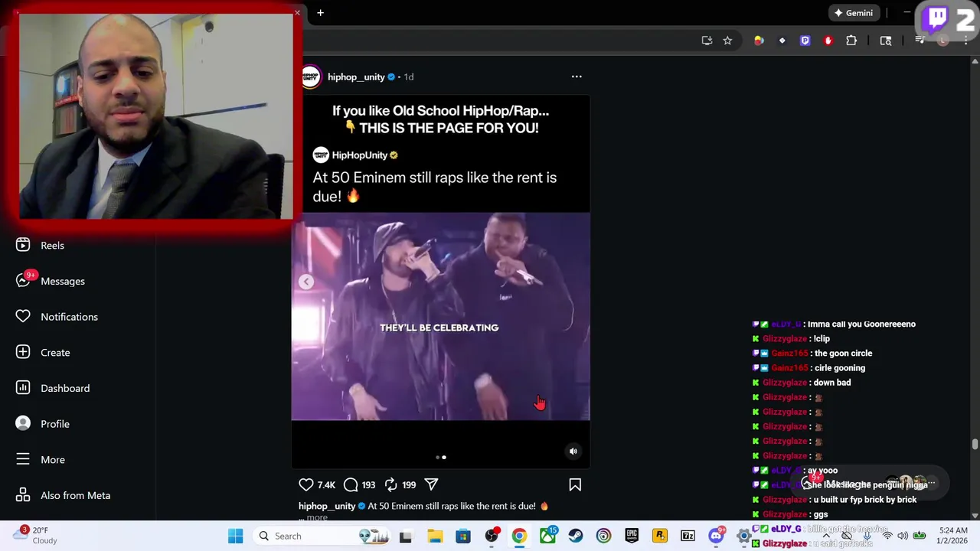Open Profile avatar in the sidebar
The image size is (980, 551).
tap(23, 423)
